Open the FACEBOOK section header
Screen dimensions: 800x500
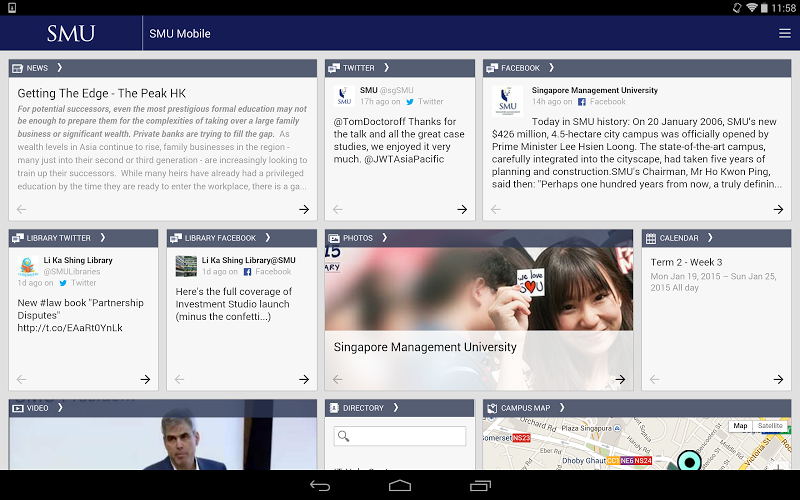(637, 68)
